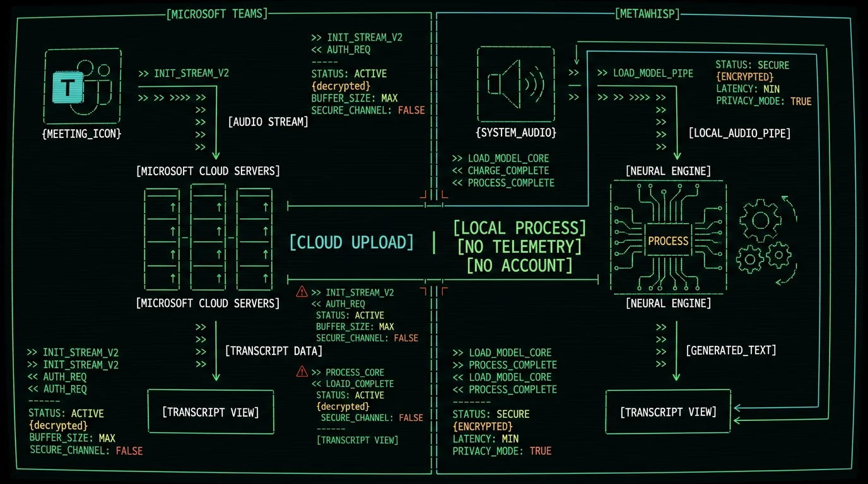Select the [LOCAL PROCESS] heading

[x=520, y=228]
